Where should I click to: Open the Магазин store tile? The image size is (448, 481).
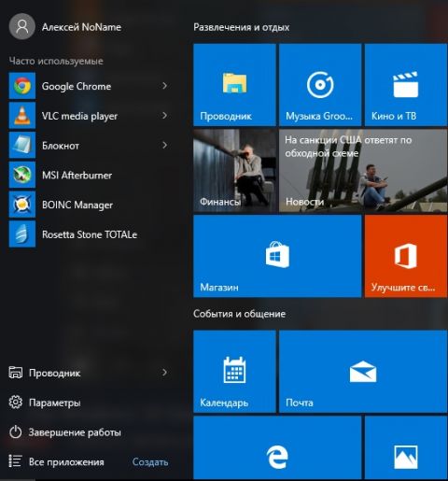[x=277, y=256]
